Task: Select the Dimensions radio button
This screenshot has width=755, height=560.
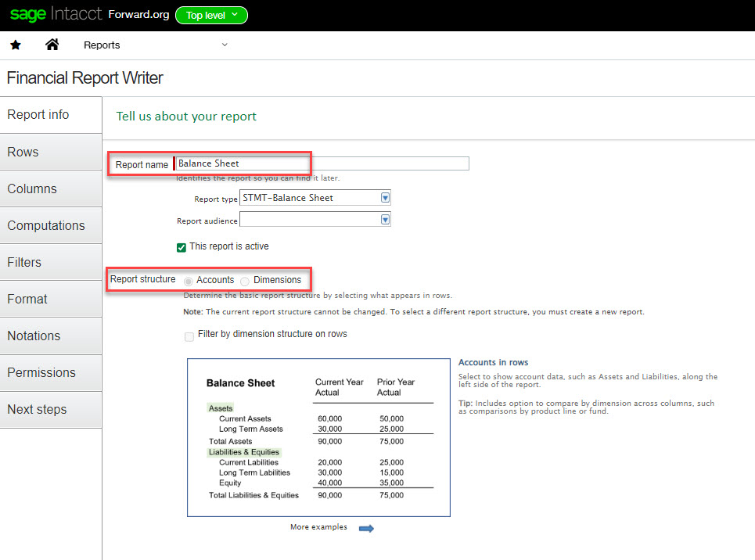Action: pos(246,280)
